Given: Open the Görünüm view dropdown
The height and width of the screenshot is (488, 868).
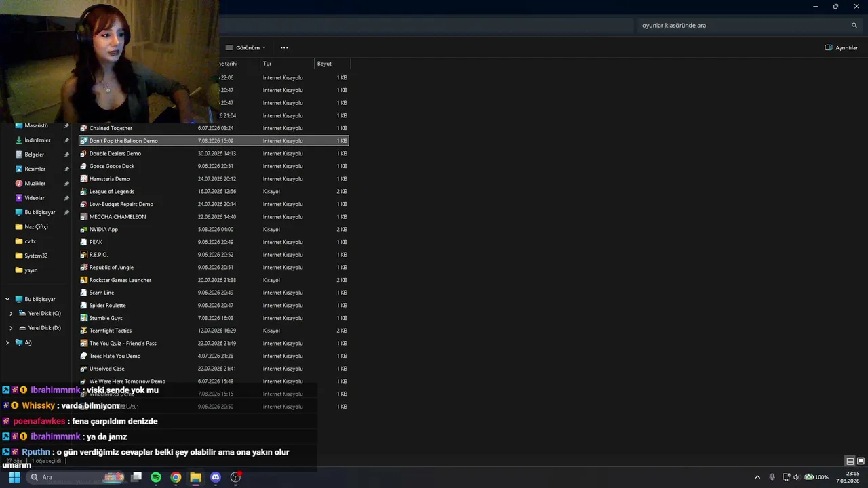Looking at the screenshot, I should pos(245,48).
